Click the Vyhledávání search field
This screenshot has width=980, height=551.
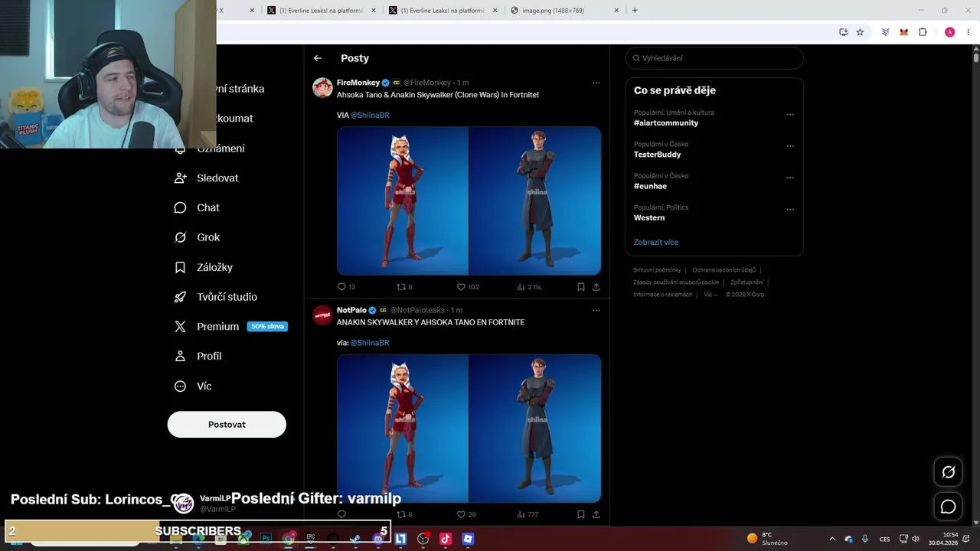714,58
